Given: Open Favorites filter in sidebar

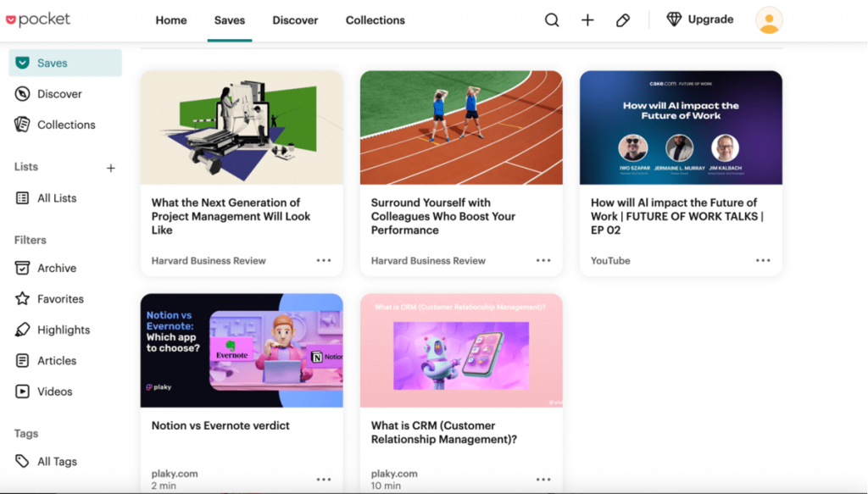Looking at the screenshot, I should [x=60, y=299].
